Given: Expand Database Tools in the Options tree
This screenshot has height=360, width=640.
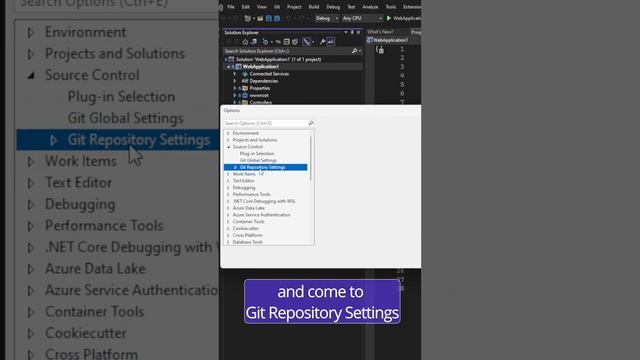Looking at the screenshot, I should click(x=228, y=242).
